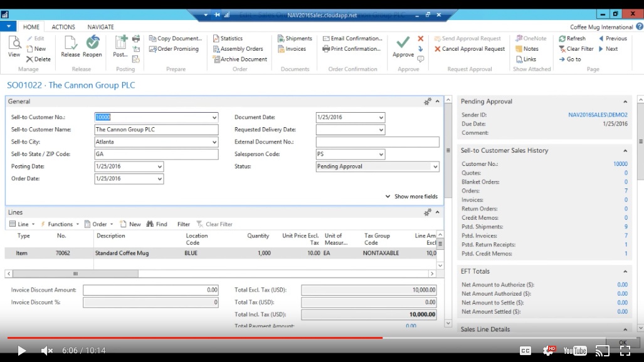Reject the approval with red X

(x=421, y=39)
